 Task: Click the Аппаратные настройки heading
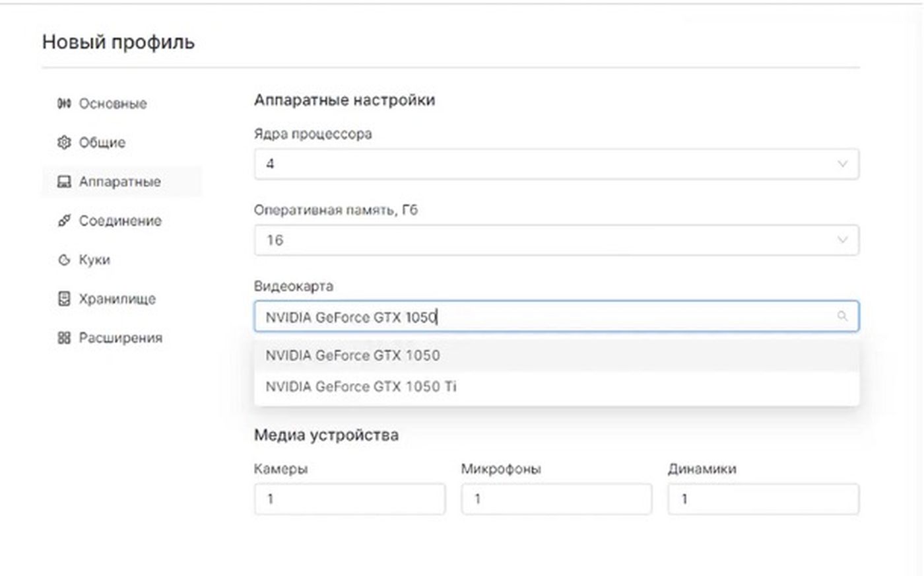pos(345,100)
